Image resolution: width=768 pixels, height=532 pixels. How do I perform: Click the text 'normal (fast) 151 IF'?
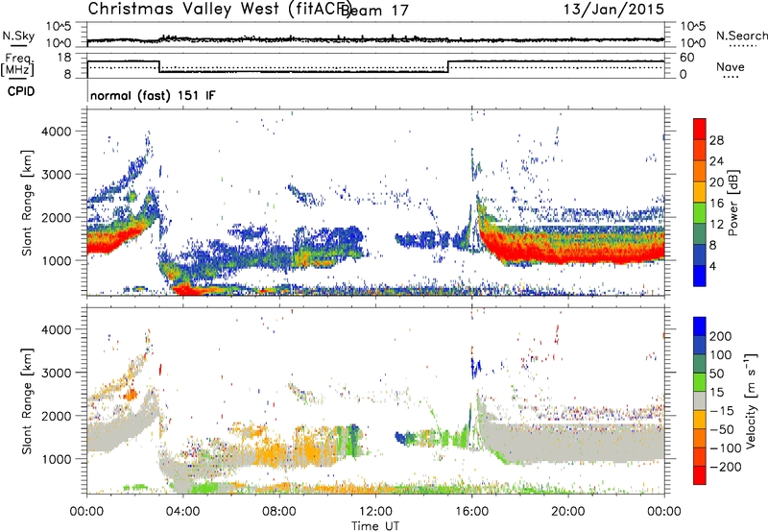[153, 95]
